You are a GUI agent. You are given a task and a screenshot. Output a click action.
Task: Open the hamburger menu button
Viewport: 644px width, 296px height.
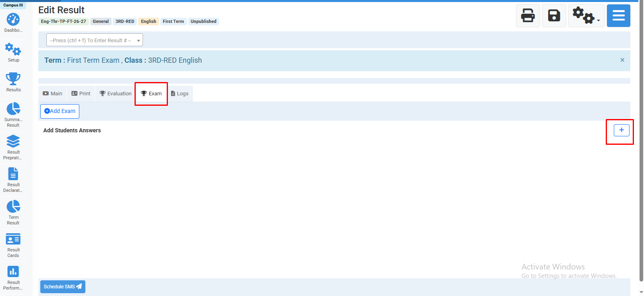[x=618, y=16]
